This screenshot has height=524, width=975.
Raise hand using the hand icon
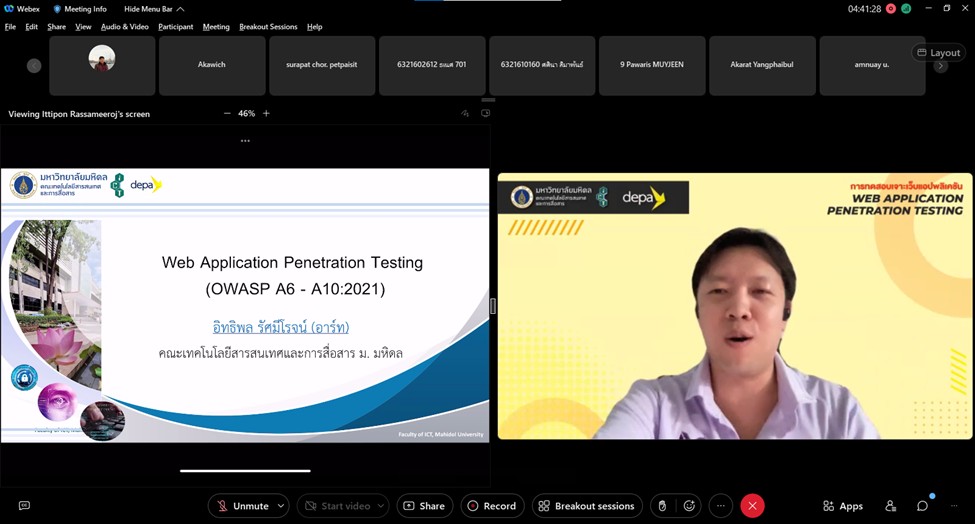(661, 506)
